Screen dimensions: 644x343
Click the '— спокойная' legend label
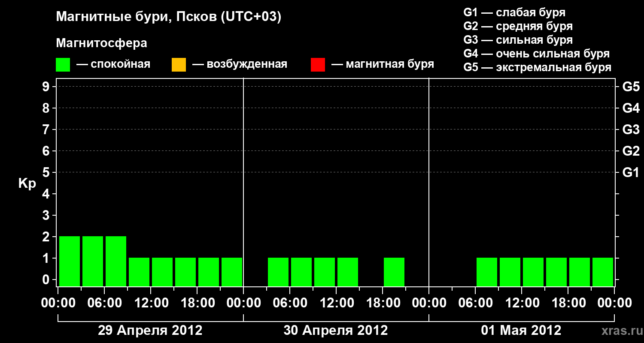point(113,64)
